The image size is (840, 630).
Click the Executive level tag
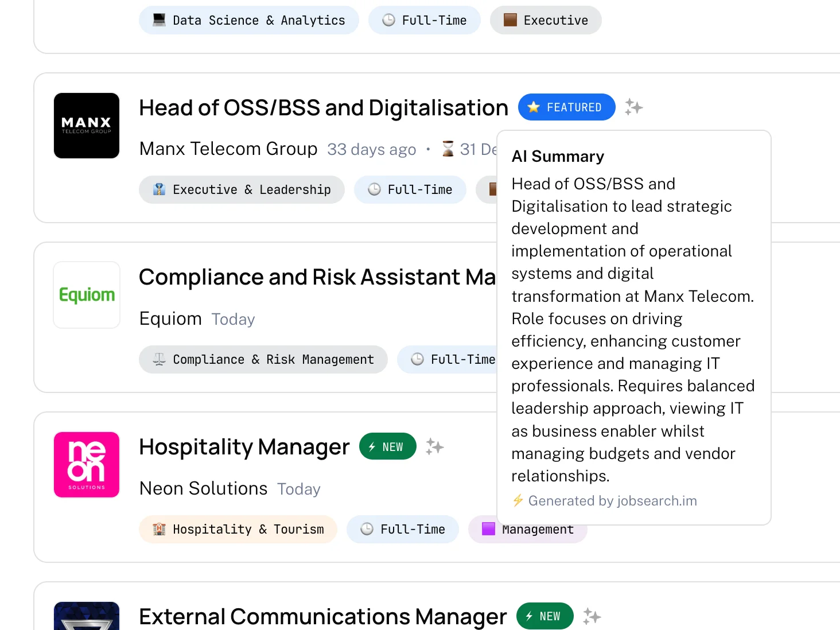click(x=545, y=21)
